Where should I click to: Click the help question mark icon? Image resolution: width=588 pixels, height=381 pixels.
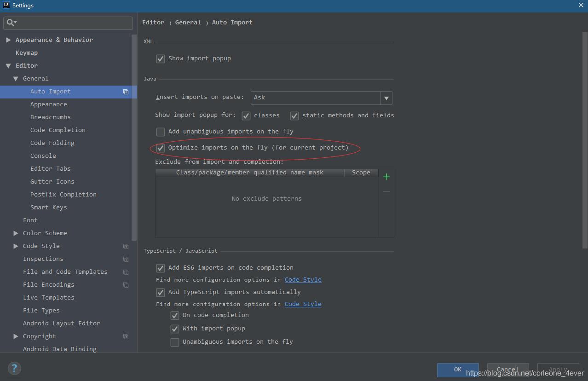pyautogui.click(x=14, y=368)
